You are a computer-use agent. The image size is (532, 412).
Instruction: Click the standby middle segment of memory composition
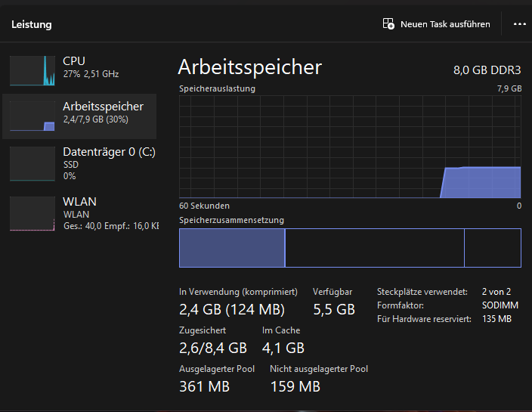[374, 248]
